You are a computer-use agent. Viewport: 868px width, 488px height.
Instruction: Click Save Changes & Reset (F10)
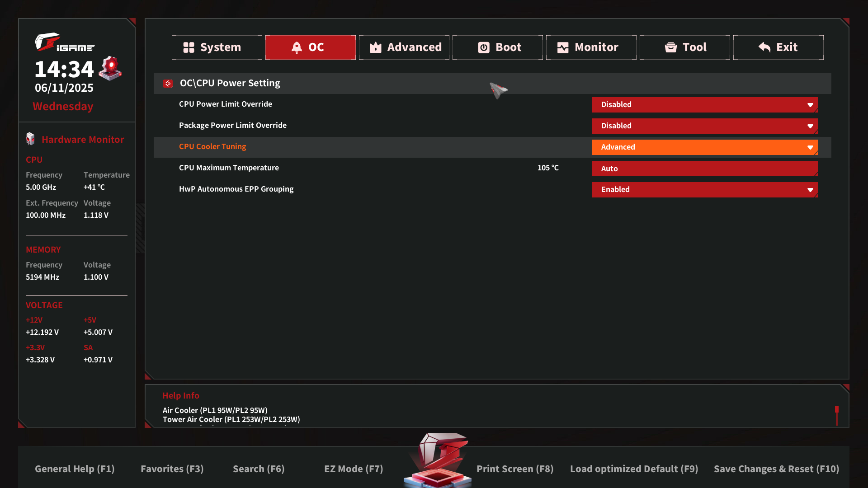pos(776,469)
